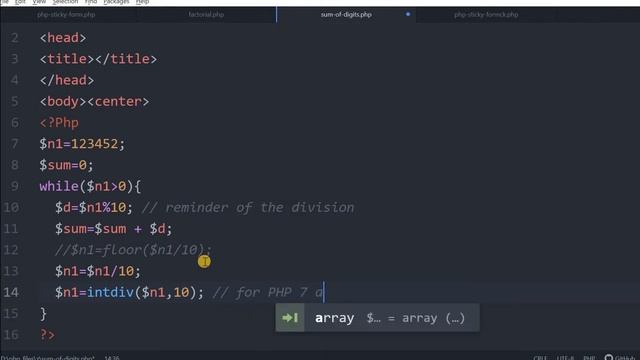Screen dimensions: 640x360
Task: Click the text "$sum=$sum + $d;"
Action: click(114, 229)
